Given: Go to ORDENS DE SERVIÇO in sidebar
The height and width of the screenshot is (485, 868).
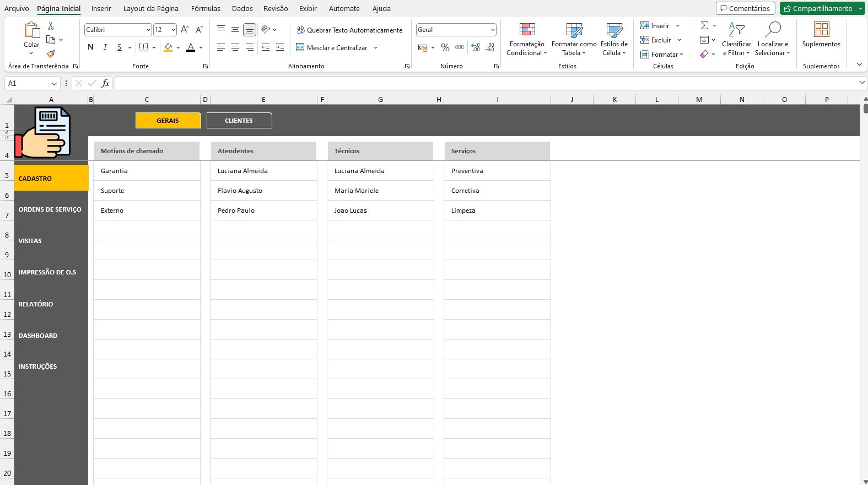Looking at the screenshot, I should pyautogui.click(x=50, y=209).
